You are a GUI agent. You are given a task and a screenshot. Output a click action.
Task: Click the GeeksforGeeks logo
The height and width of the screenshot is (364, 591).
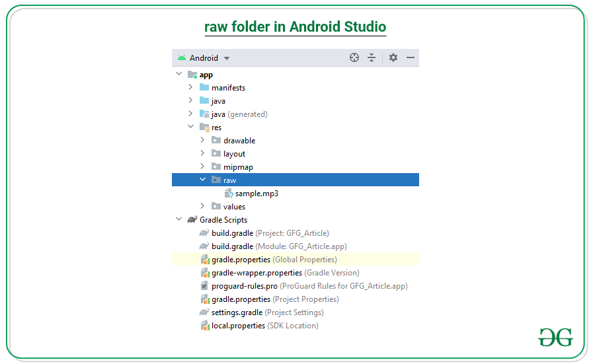pyautogui.click(x=555, y=336)
